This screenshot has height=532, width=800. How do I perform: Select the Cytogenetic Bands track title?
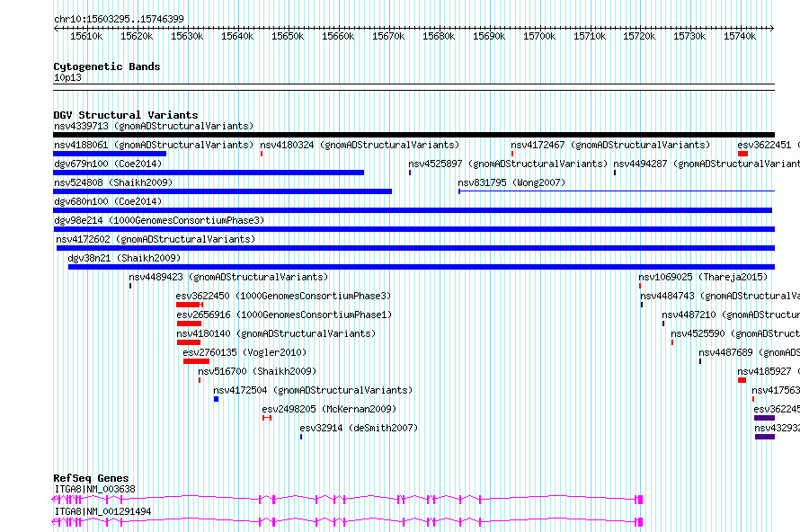coord(107,66)
